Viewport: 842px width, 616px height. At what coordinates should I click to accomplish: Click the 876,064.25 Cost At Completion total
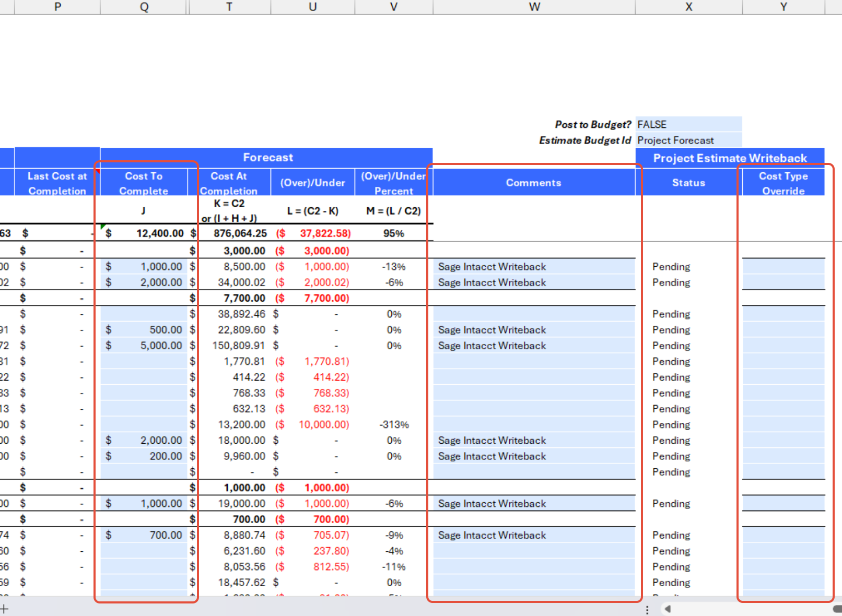(x=230, y=233)
